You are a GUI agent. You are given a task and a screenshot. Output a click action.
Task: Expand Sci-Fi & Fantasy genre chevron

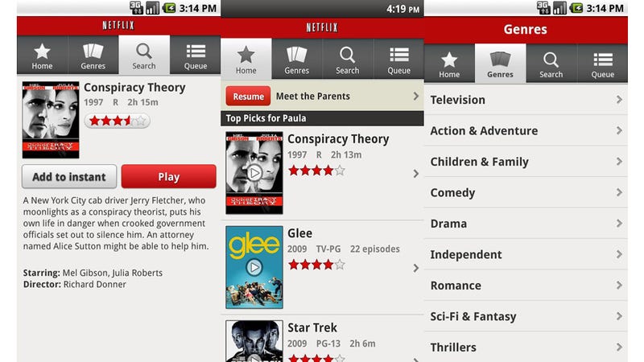[619, 316]
